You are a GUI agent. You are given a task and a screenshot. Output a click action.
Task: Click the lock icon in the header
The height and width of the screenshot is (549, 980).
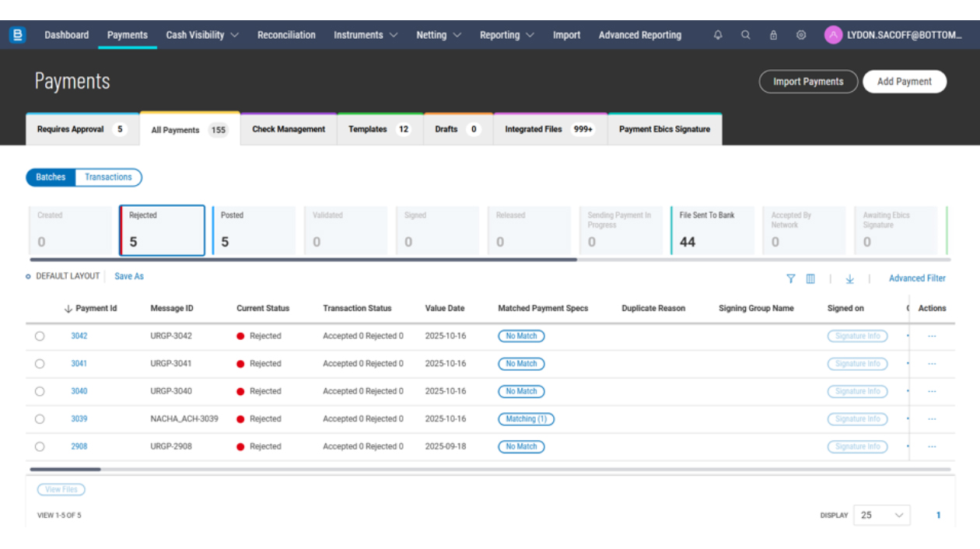[773, 35]
